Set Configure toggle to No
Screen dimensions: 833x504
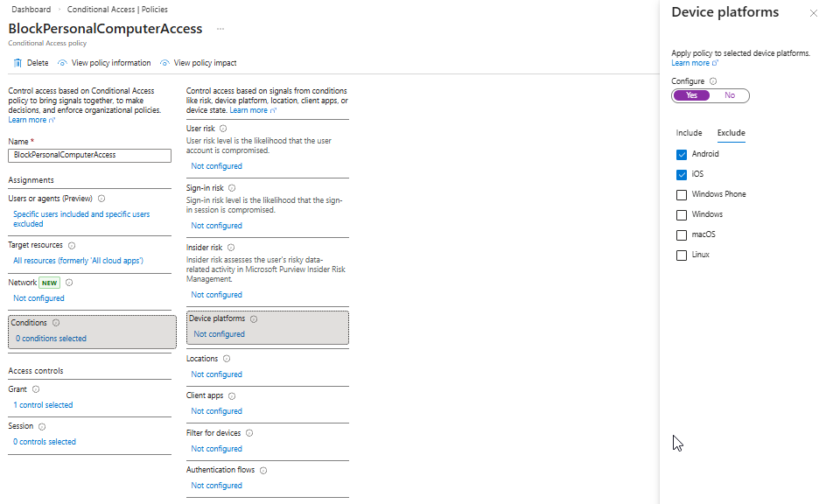click(x=730, y=95)
